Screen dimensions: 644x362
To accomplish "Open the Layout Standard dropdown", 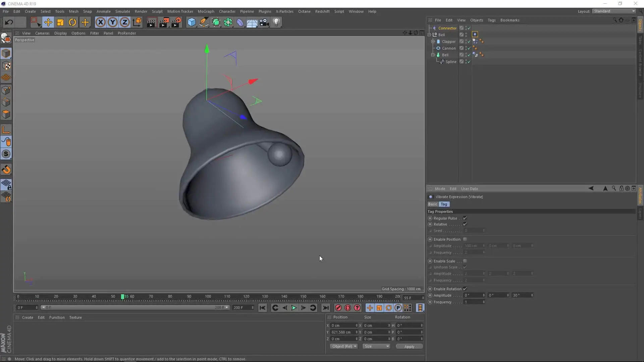I will (x=614, y=11).
